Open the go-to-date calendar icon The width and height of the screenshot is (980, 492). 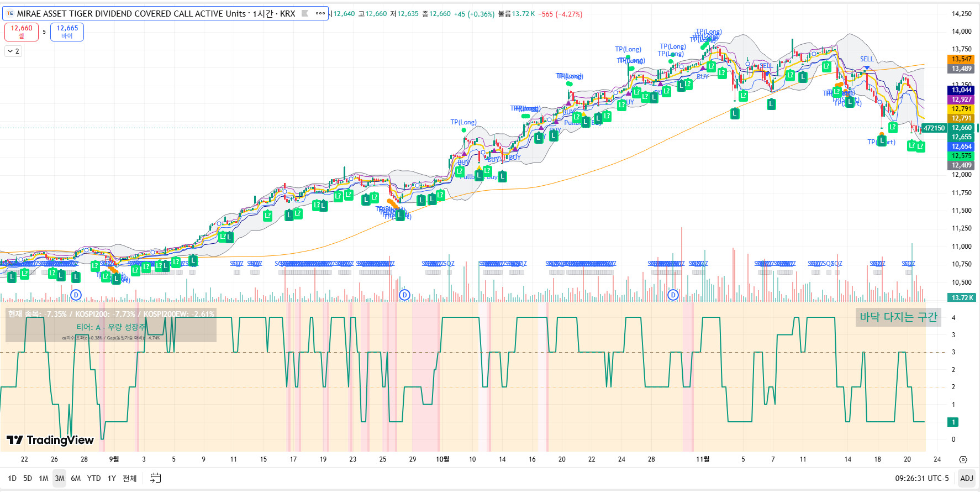(156, 478)
